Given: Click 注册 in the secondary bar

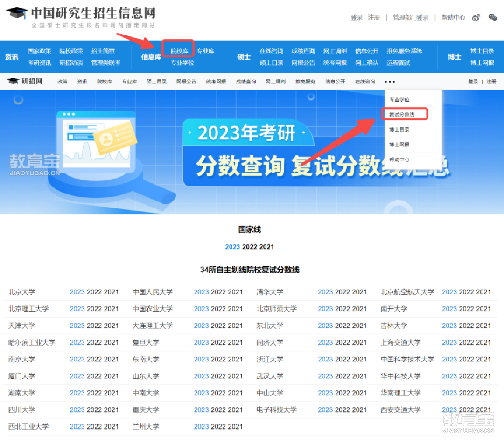Looking at the screenshot, I should tap(491, 82).
